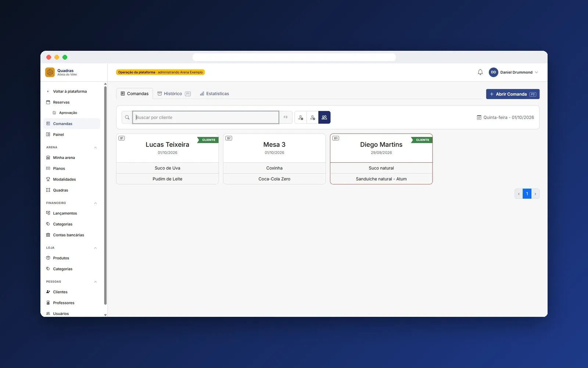Focus the Buscar por cliente search field

coord(206,117)
